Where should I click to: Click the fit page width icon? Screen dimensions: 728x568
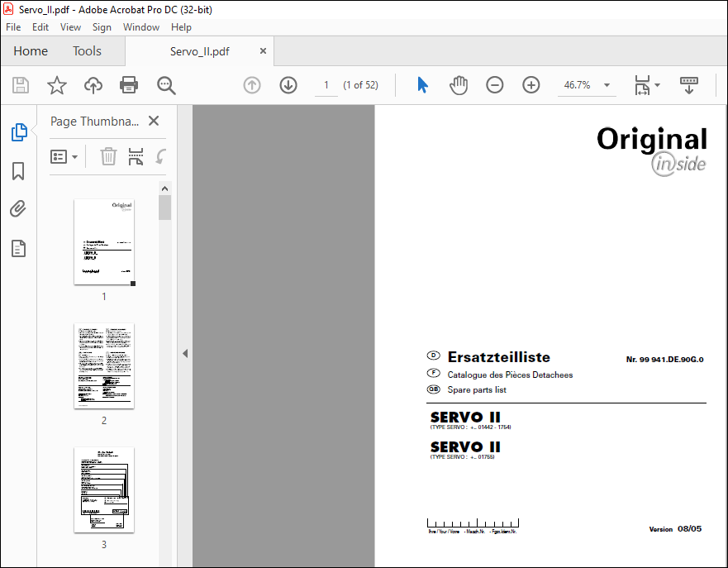coord(642,85)
